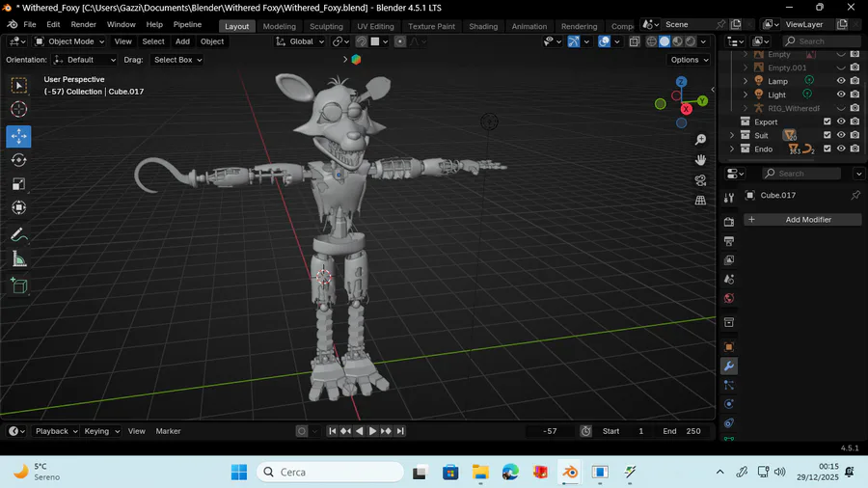868x488 pixels.
Task: Open the Object Mode dropdown
Action: 68,41
